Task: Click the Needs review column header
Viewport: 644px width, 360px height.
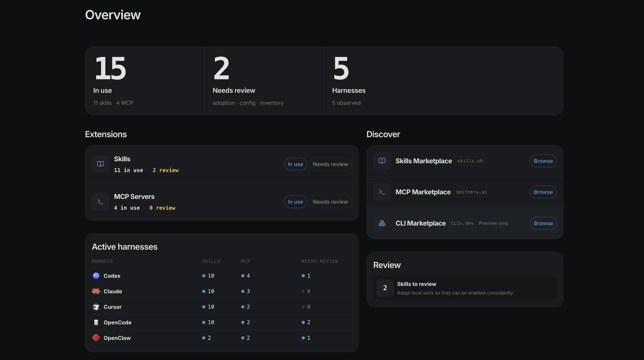Action: coord(320,261)
